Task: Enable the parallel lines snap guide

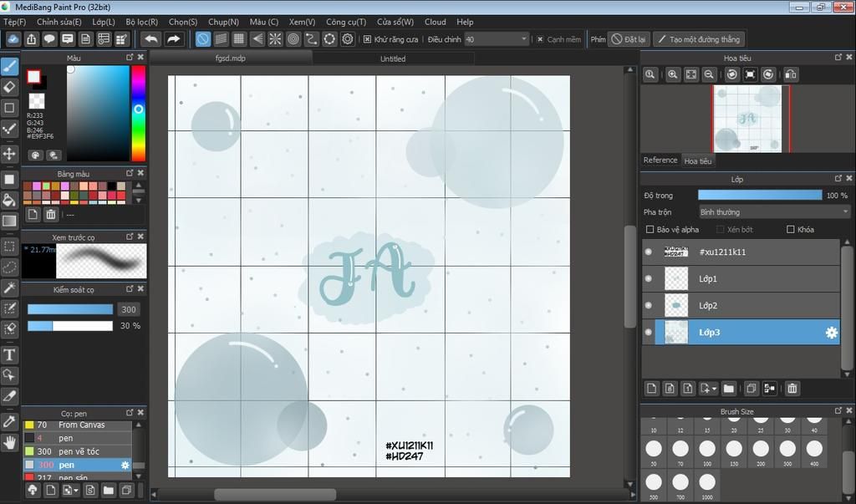Action: [x=221, y=39]
